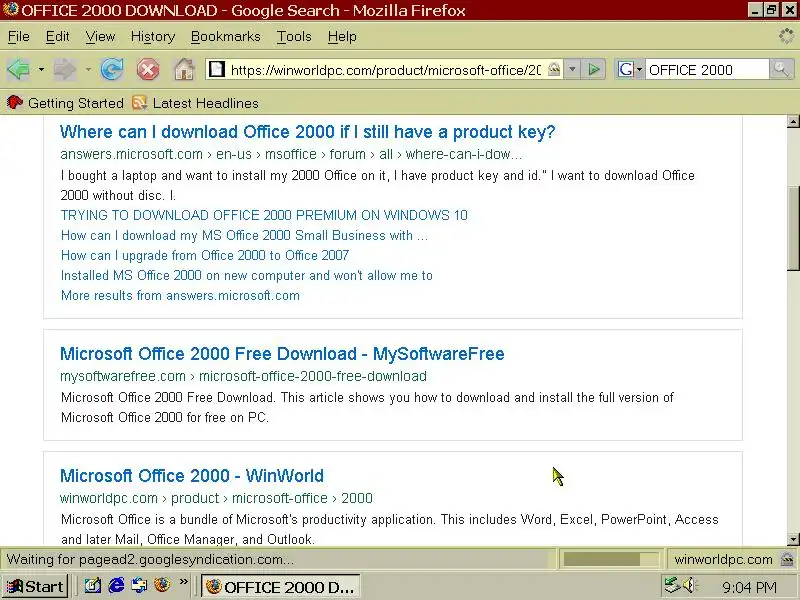The height and width of the screenshot is (600, 800).
Task: Select the OFFICE 2000 D... taskbar button
Action: (x=281, y=587)
